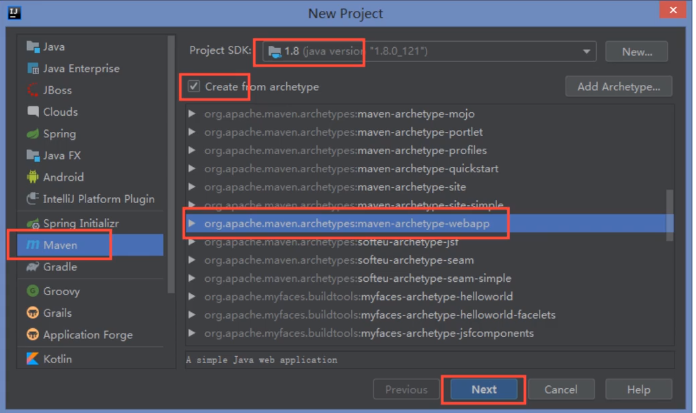Select Java Enterprise project type
Image resolution: width=696 pixels, height=413 pixels.
91,68
